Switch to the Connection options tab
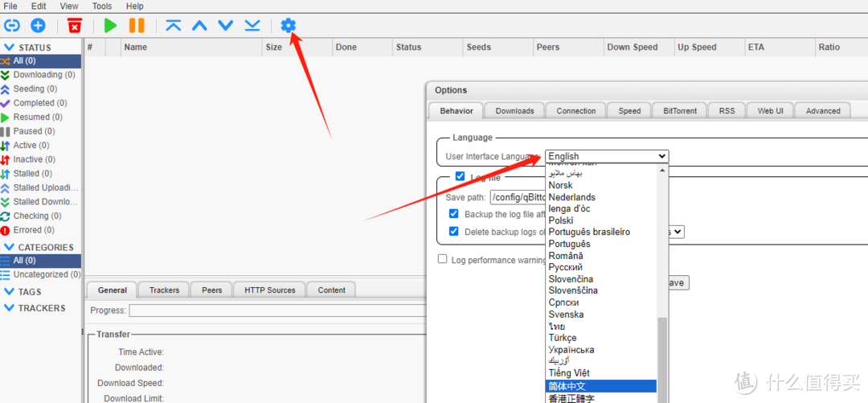Image resolution: width=868 pixels, height=403 pixels. tap(576, 111)
